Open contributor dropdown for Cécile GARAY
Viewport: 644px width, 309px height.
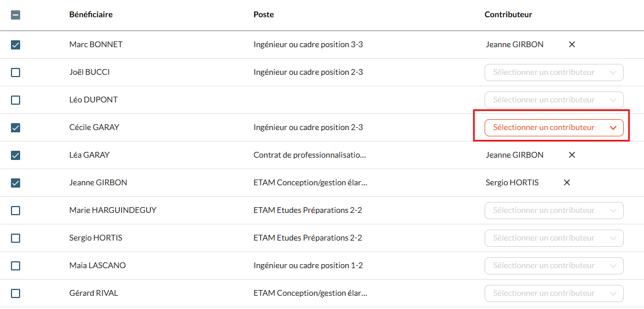[x=554, y=128]
